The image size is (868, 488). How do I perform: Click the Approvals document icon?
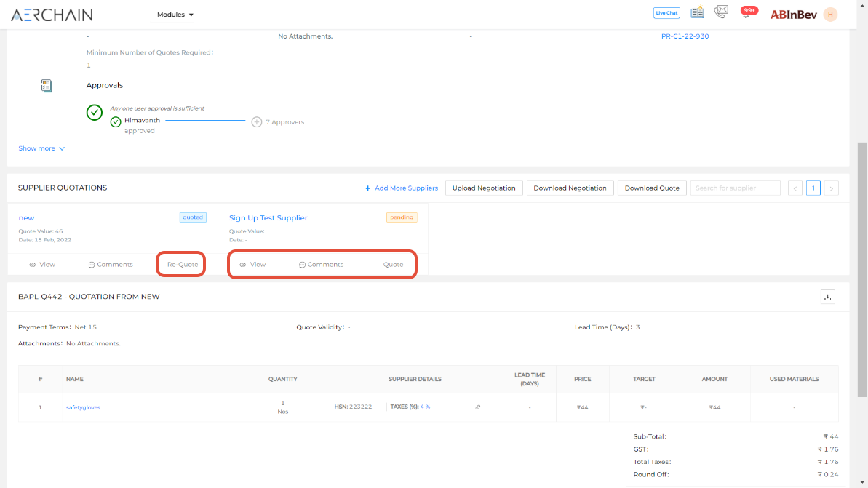tap(47, 85)
